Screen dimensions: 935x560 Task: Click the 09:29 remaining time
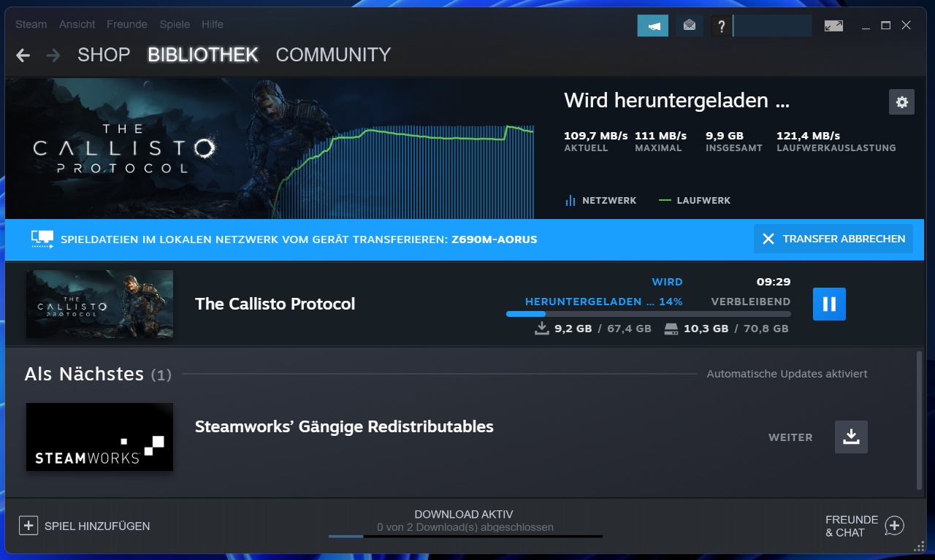[774, 282]
